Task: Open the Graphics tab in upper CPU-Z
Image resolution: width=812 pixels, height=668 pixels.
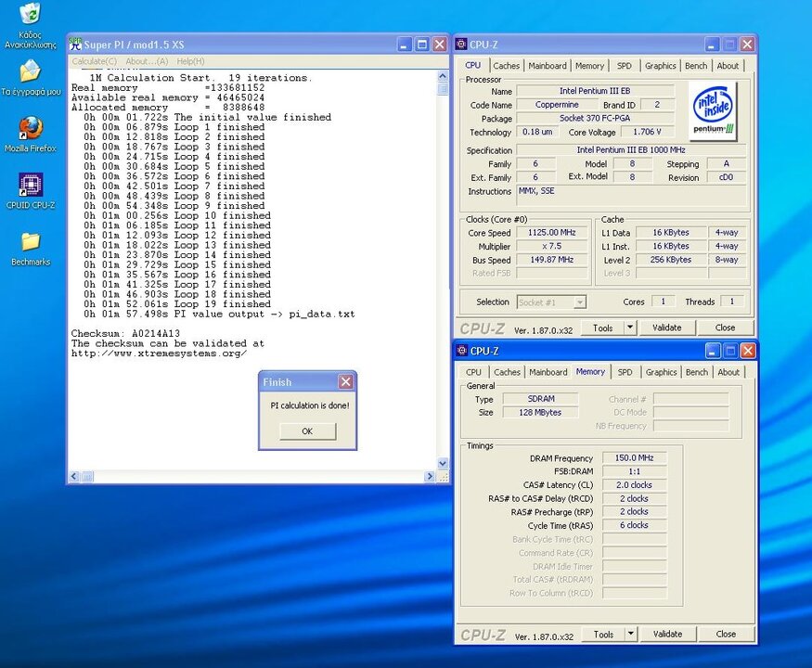Action: [x=660, y=66]
